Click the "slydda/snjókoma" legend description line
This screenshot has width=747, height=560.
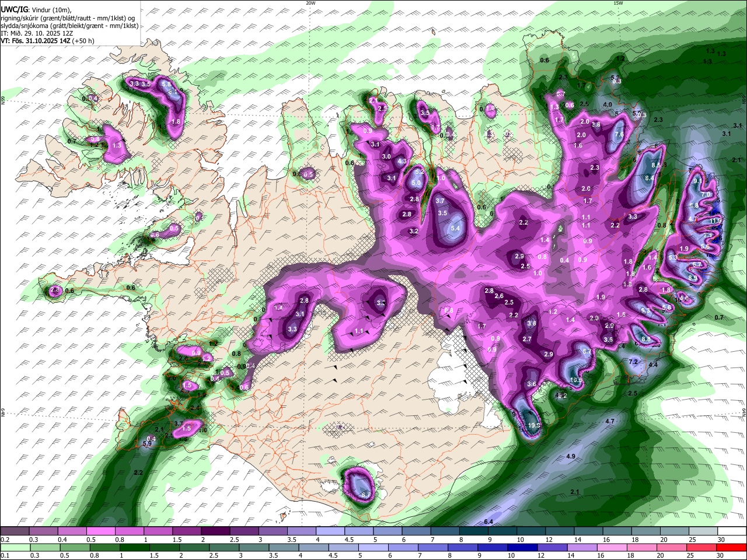pyautogui.click(x=69, y=26)
